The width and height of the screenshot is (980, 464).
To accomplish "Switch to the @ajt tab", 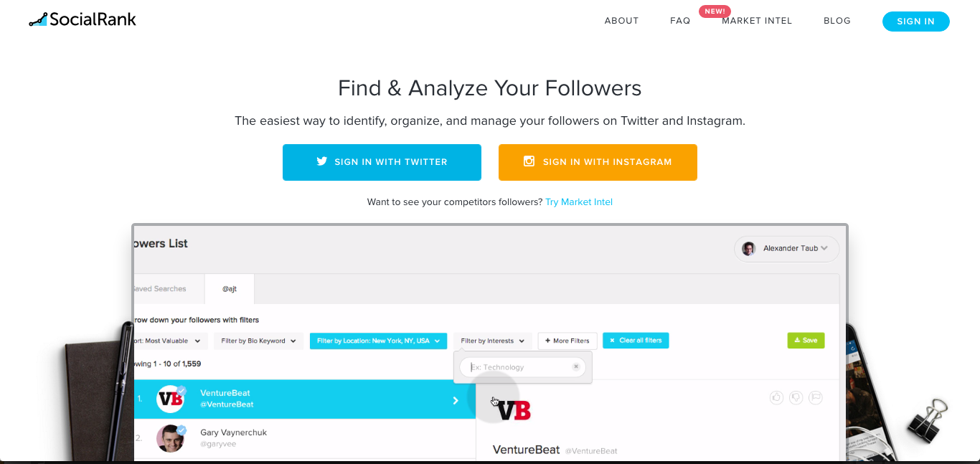I will (x=230, y=288).
